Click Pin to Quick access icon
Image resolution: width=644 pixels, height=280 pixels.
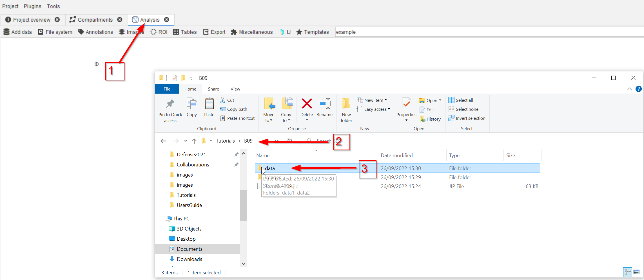click(x=170, y=104)
